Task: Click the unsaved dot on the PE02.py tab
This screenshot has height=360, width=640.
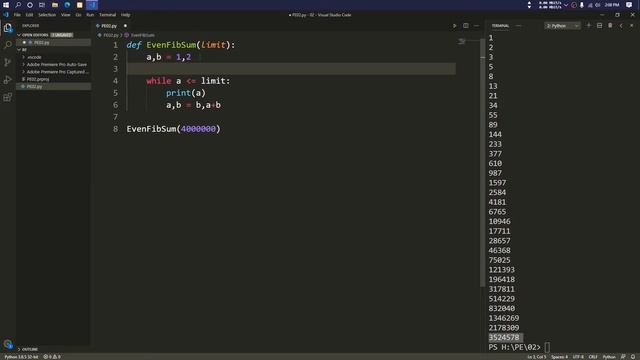Action: [x=125, y=26]
